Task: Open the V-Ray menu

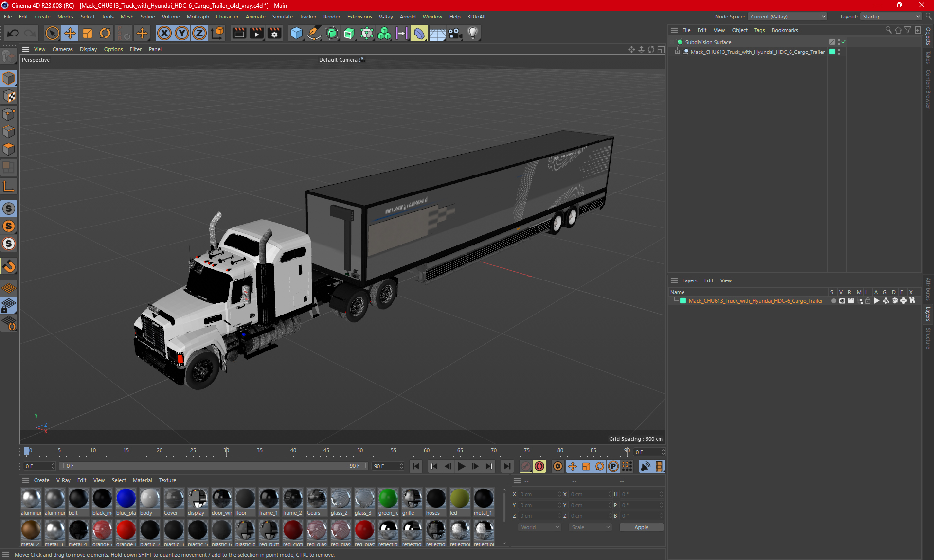Action: 386,17
